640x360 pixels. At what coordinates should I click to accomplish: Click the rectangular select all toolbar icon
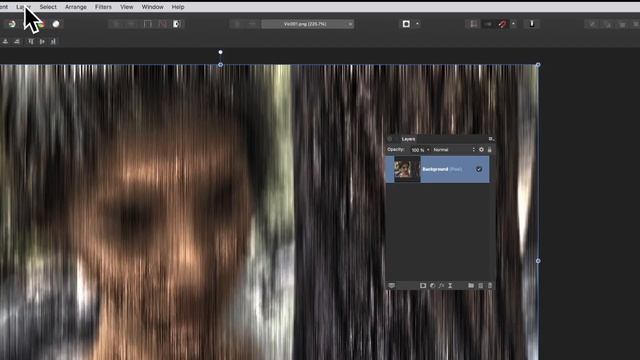click(148, 24)
